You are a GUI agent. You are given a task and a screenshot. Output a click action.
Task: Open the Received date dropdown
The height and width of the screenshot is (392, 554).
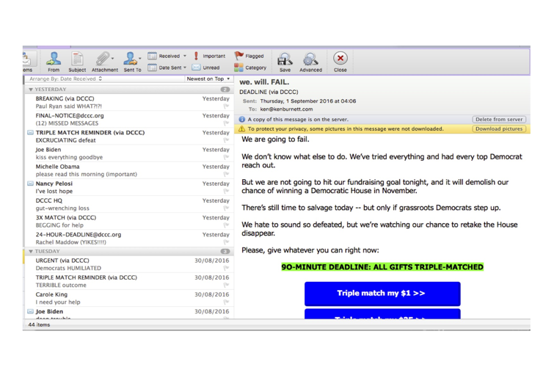pyautogui.click(x=168, y=56)
